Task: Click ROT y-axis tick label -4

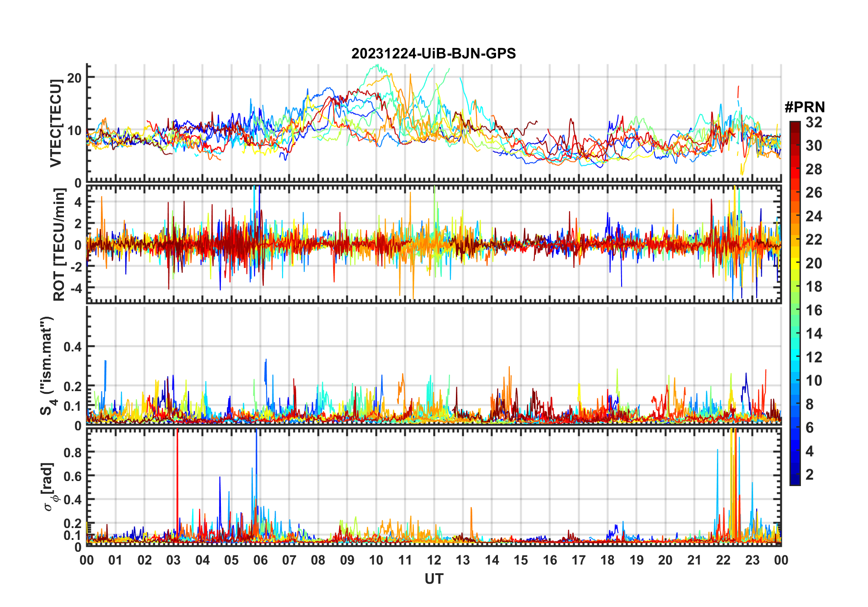Action: click(76, 288)
